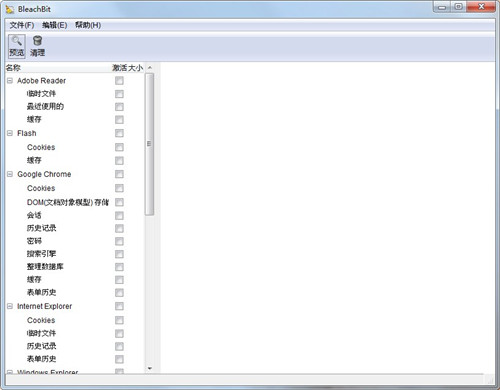This screenshot has height=390, width=500.
Task: Open the 帮助(H) menu
Action: pos(88,25)
